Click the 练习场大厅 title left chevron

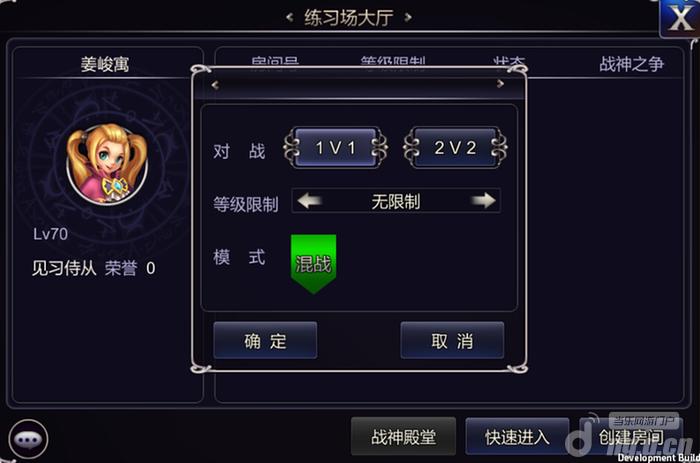(x=290, y=18)
